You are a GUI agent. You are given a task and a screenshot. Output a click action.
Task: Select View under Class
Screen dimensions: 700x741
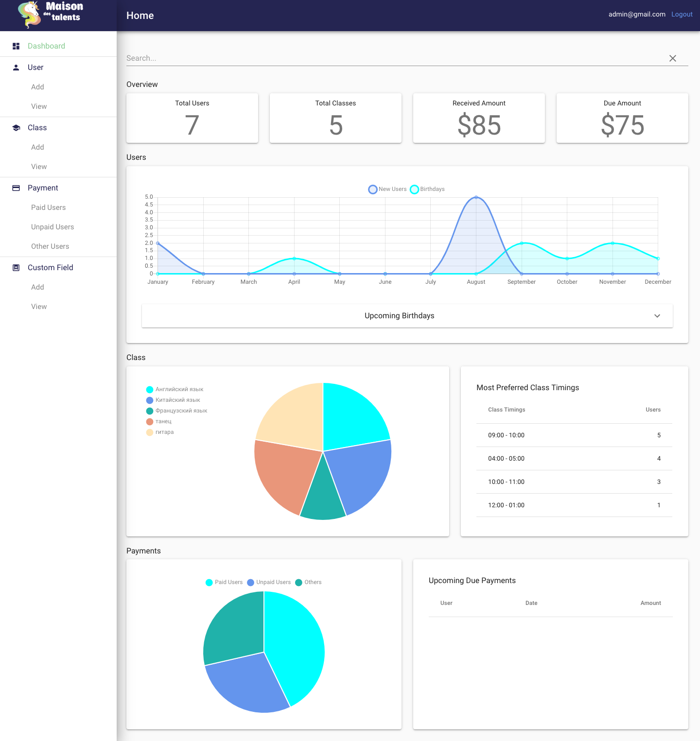coord(39,167)
